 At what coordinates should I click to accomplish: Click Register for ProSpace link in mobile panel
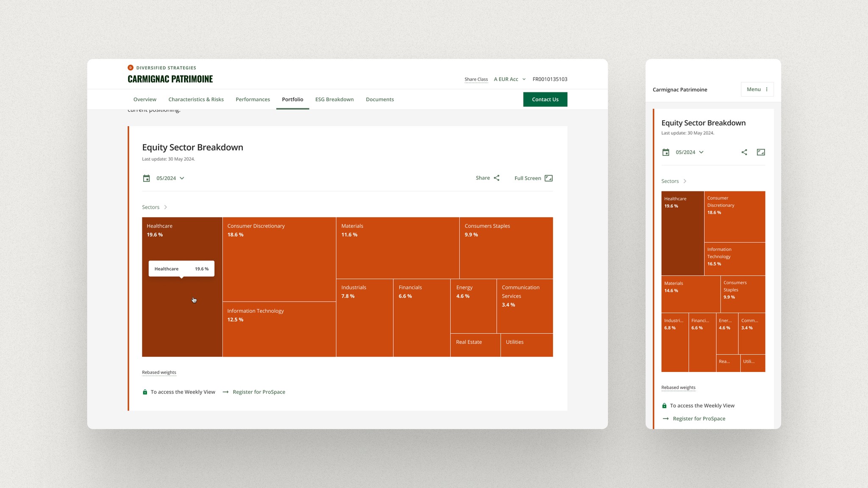coord(699,419)
